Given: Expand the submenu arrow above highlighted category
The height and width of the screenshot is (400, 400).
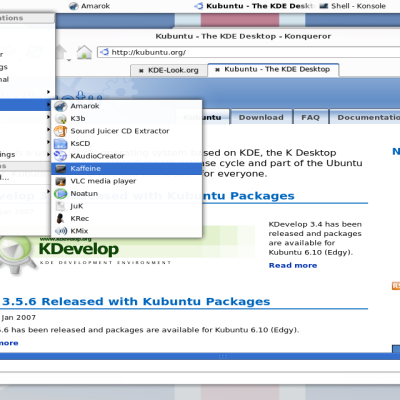Looking at the screenshot, I should pyautogui.click(x=49, y=92).
